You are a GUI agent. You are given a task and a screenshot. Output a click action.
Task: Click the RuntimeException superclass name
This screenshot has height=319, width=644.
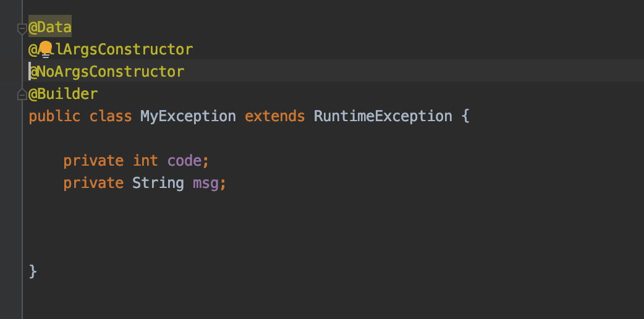383,116
